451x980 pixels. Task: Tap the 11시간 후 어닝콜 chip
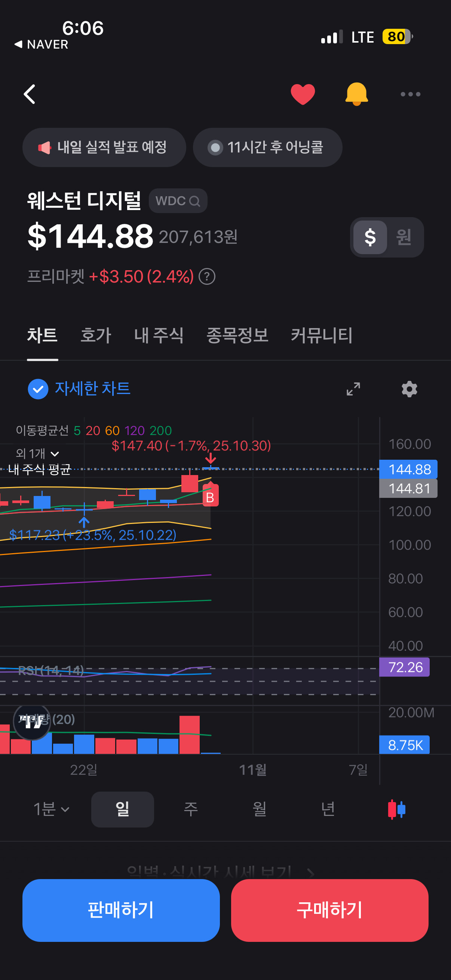[267, 147]
